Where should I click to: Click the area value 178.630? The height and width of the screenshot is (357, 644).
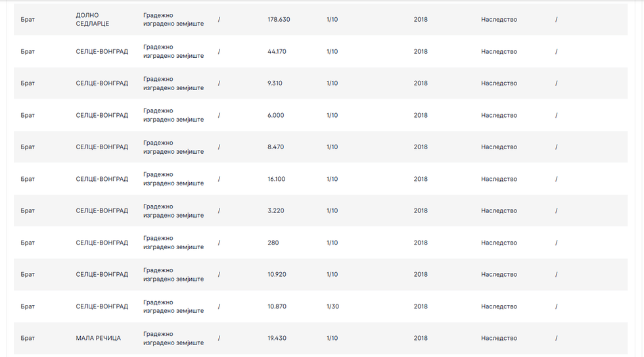tap(279, 20)
